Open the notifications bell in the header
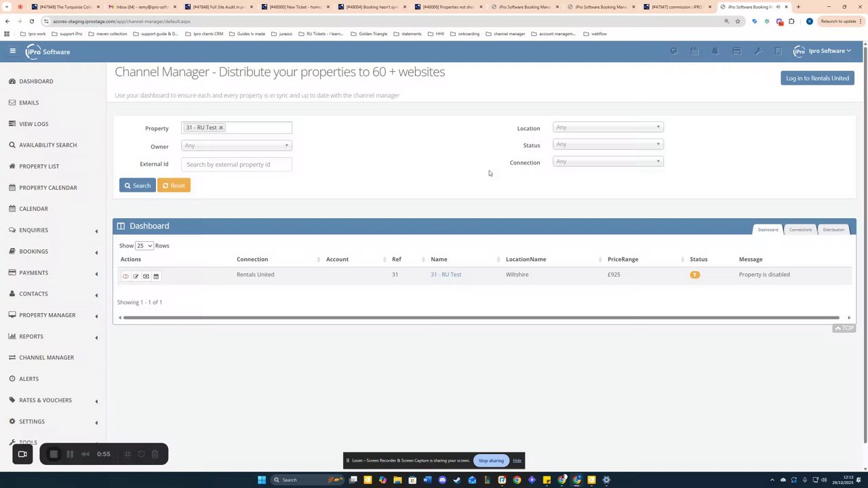868x488 pixels. pos(715,52)
